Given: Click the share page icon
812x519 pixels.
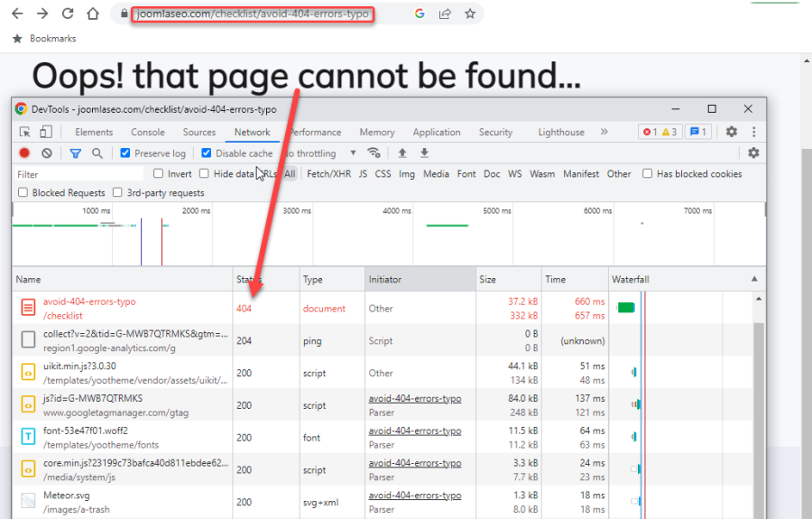Looking at the screenshot, I should [x=445, y=14].
